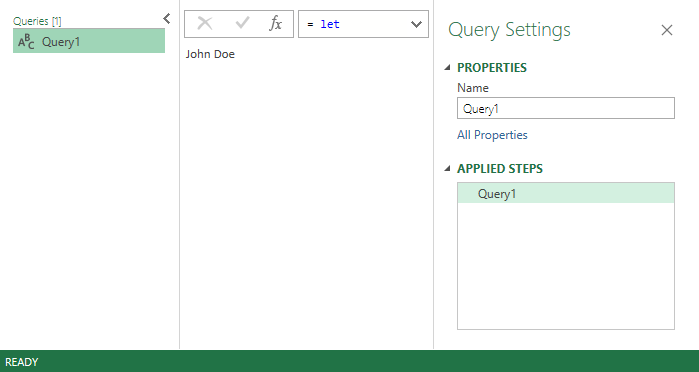The width and height of the screenshot is (699, 372).
Task: Cancel the formula edit with the X icon
Action: click(x=205, y=23)
